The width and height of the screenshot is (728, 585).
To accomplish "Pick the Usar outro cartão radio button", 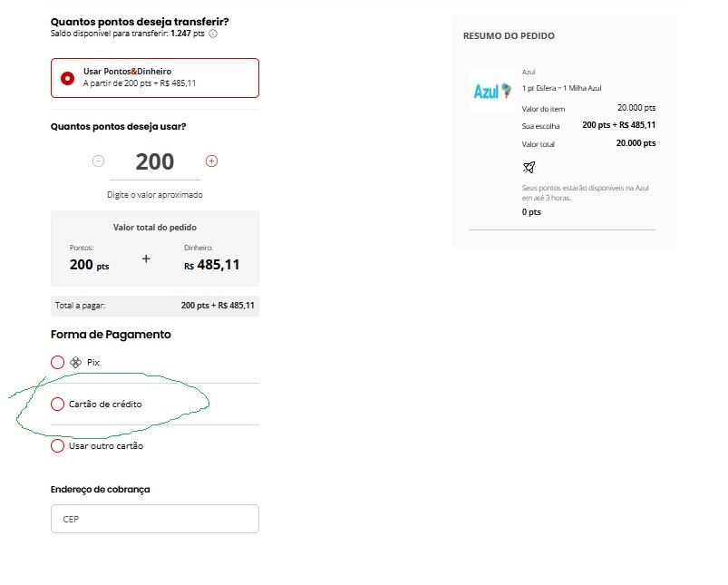I will [x=58, y=446].
